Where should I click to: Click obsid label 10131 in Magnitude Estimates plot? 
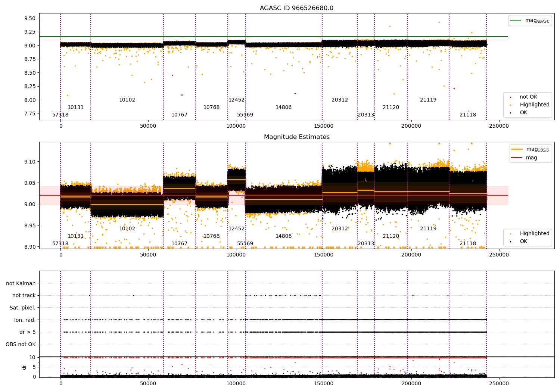click(x=76, y=236)
